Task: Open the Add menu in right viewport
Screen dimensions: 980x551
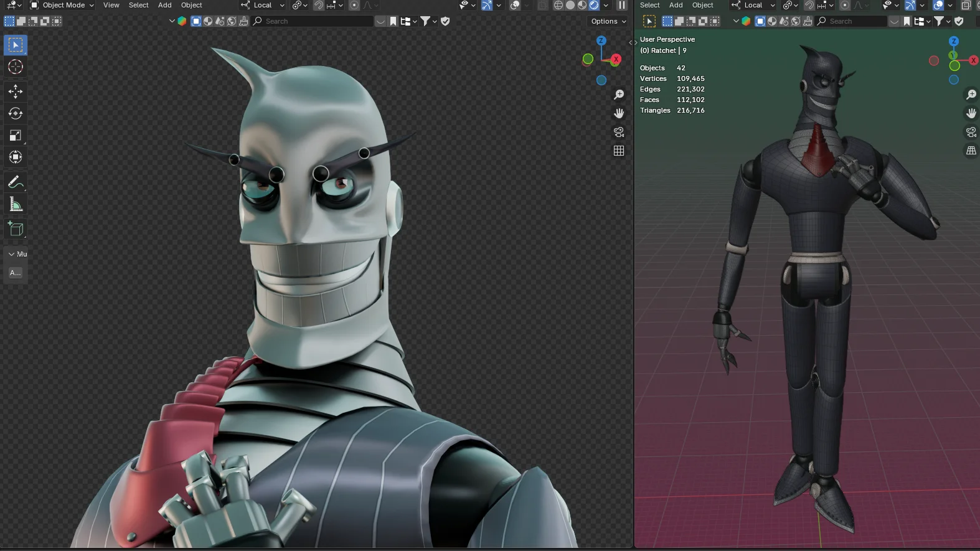Action: (x=676, y=5)
